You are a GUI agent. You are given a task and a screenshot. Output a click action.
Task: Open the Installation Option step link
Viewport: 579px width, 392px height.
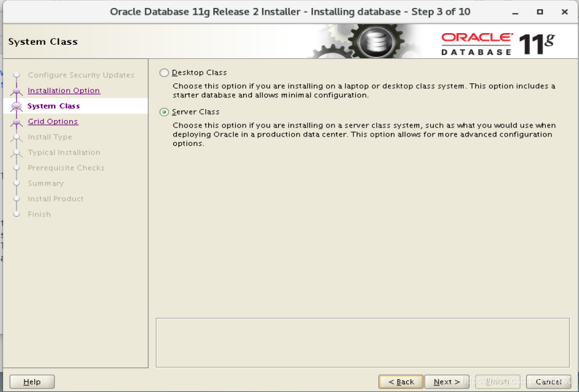[x=64, y=91]
